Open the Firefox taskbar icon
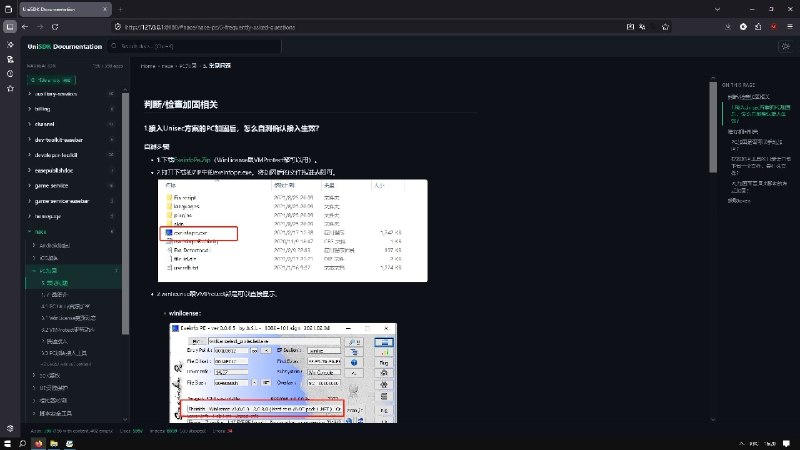 pyautogui.click(x=38, y=444)
